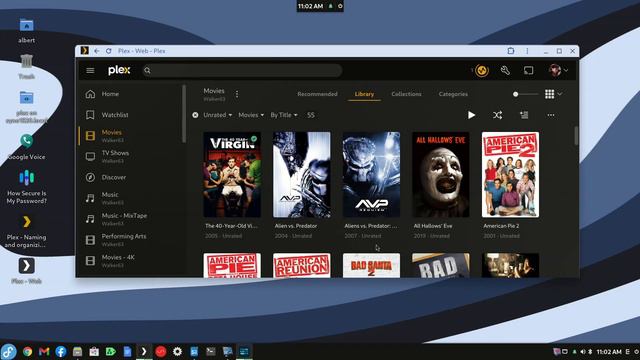Open more actions ellipsis menu

pos(551,115)
